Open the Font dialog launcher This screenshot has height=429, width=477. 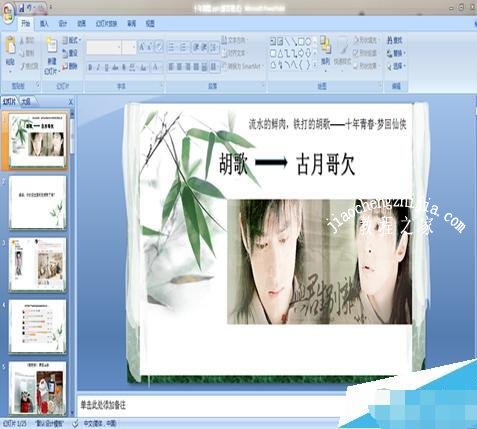click(162, 86)
